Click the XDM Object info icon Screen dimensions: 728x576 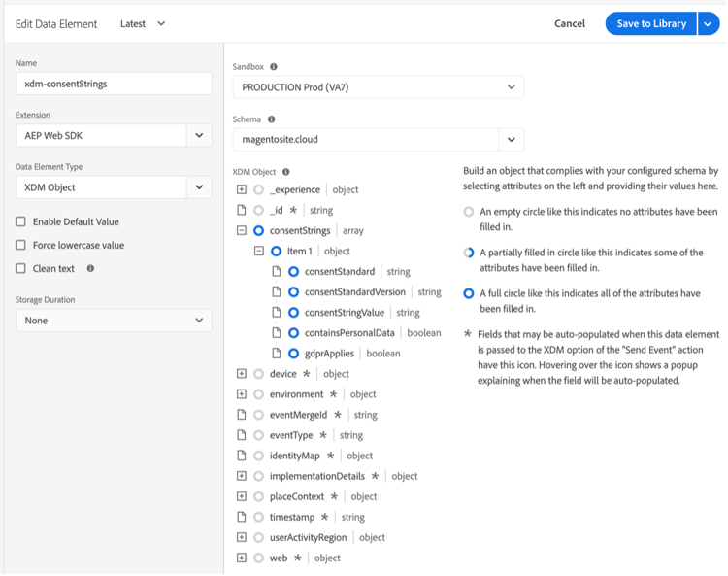(x=285, y=172)
